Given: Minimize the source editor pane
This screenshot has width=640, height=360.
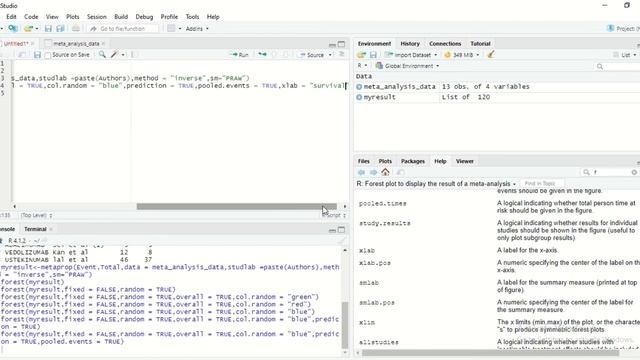Looking at the screenshot, I should click(332, 44).
